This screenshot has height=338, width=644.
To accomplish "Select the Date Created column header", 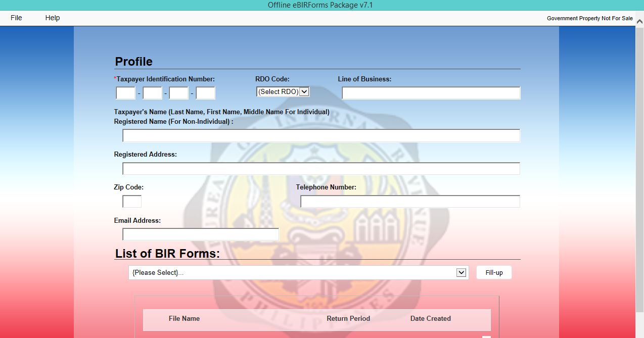I will coord(430,319).
